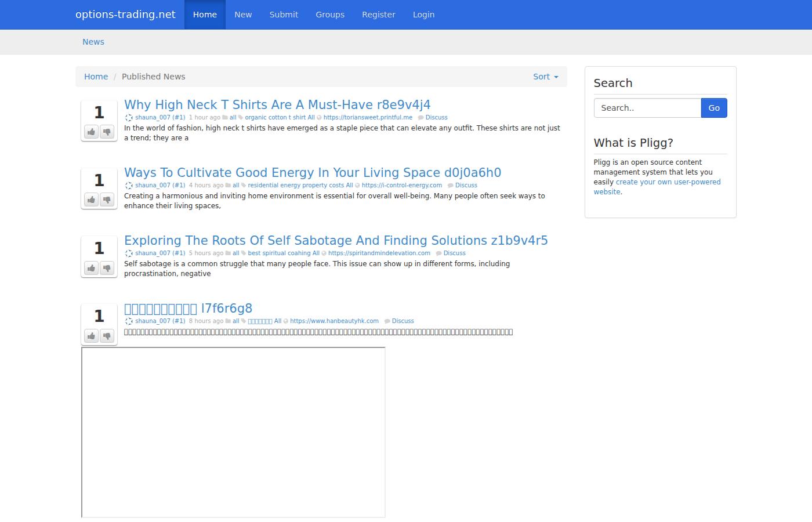Open the Groups menu item

(x=330, y=14)
